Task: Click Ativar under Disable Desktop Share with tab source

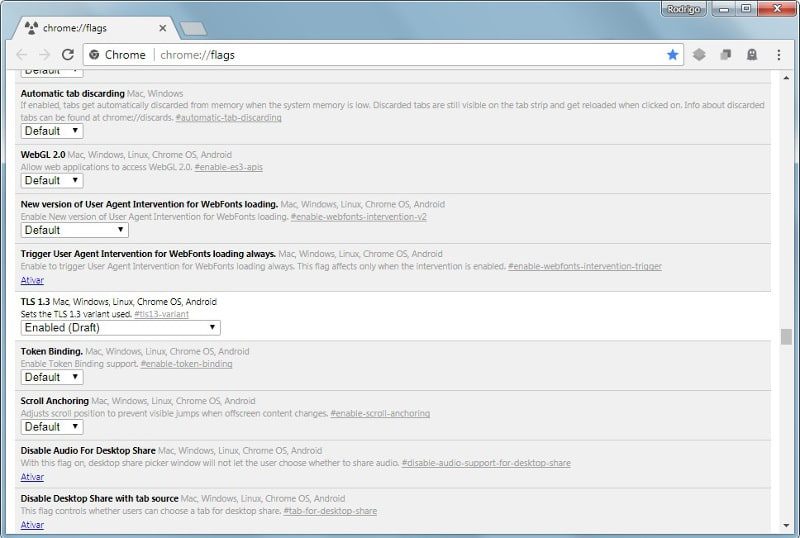Action: (x=32, y=525)
